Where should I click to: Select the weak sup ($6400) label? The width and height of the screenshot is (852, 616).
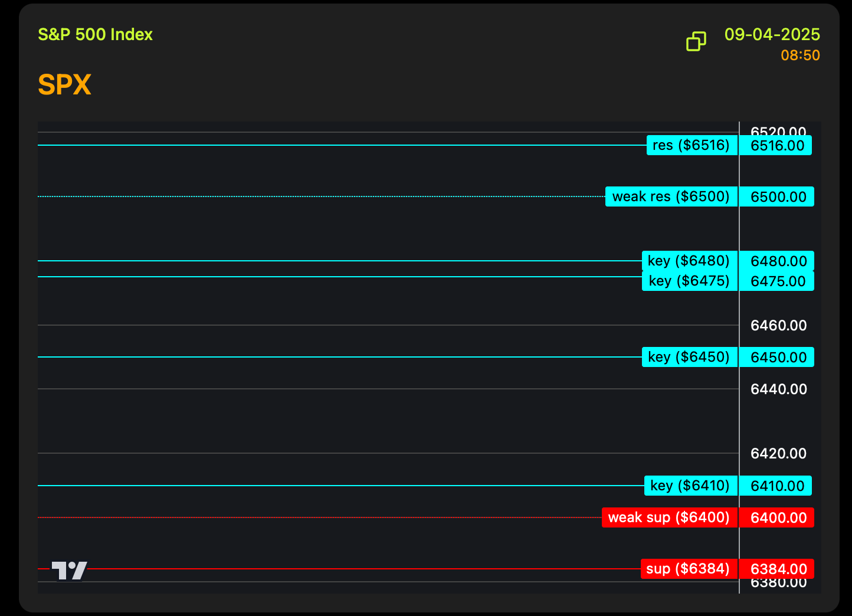(670, 517)
